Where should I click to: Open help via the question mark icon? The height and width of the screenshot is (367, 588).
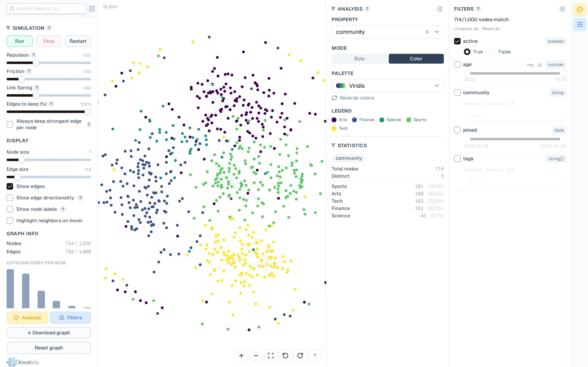[x=315, y=355]
